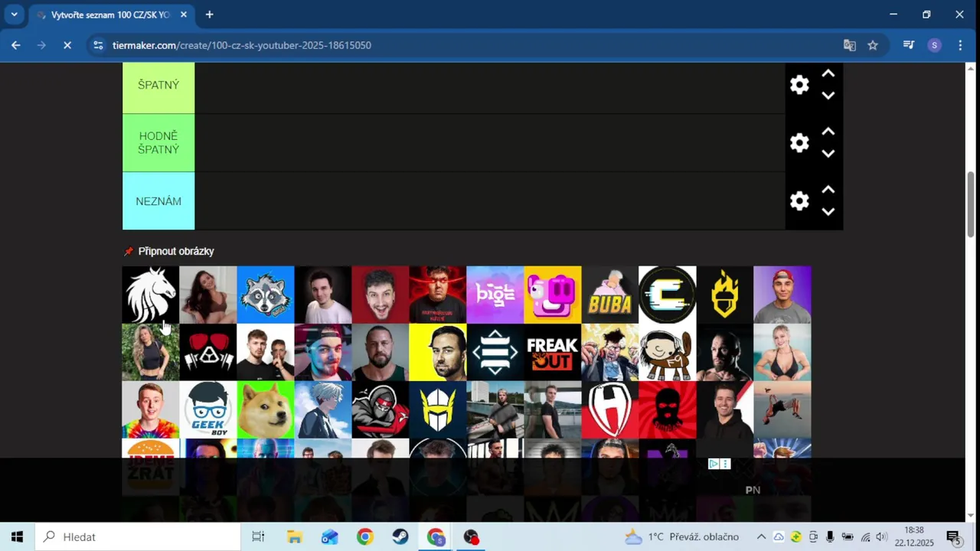Image resolution: width=980 pixels, height=551 pixels.
Task: Select the tie-dye shirt boy image
Action: pyautogui.click(x=151, y=409)
